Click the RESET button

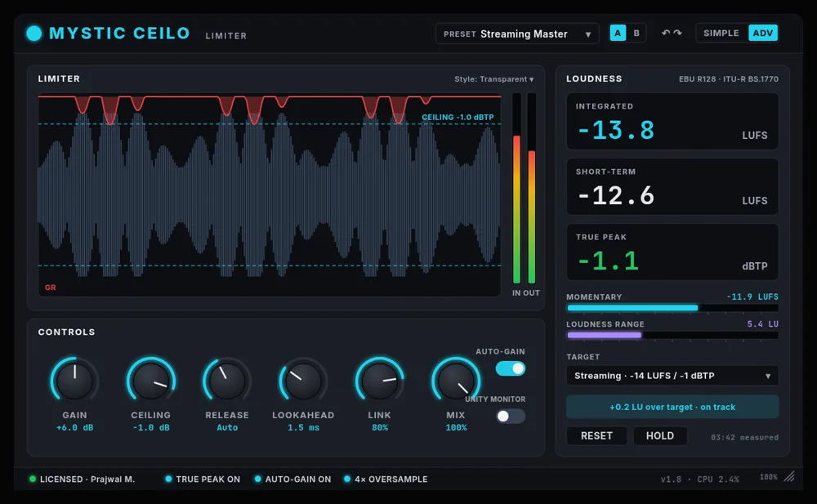pos(596,435)
